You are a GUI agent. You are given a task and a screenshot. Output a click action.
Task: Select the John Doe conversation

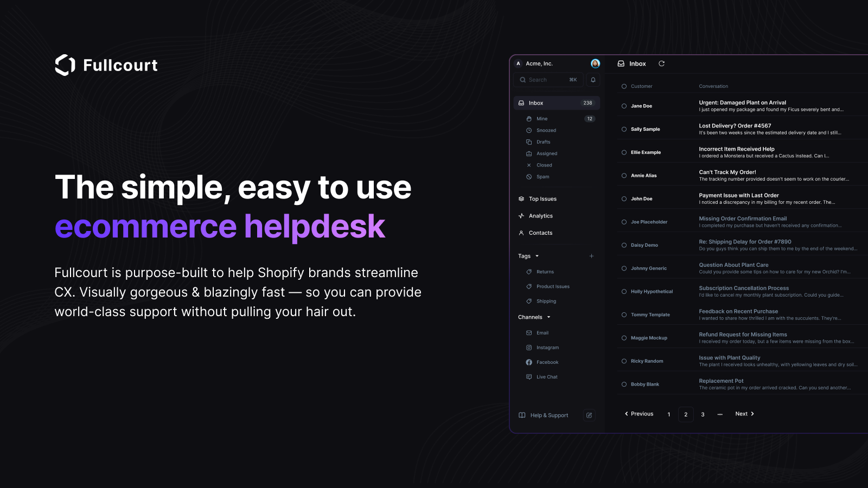(x=624, y=199)
